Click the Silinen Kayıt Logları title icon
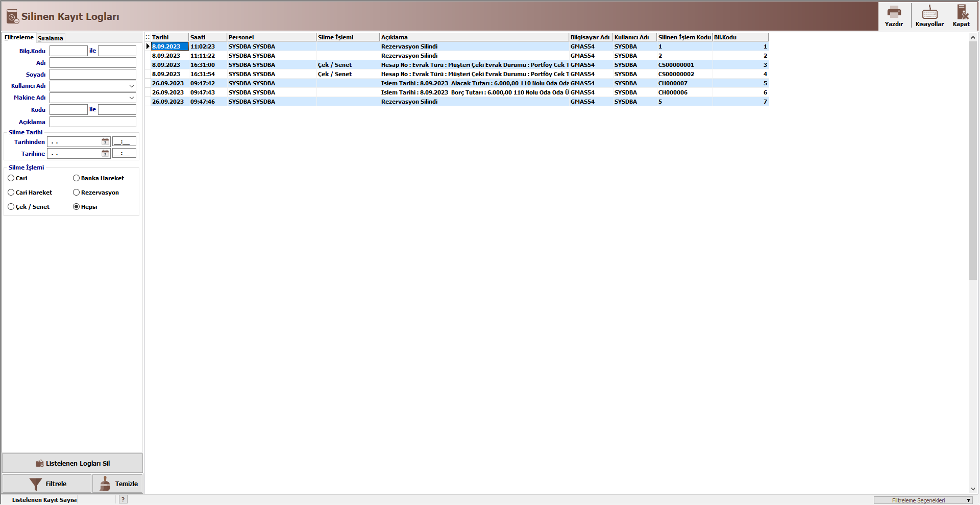 12,16
